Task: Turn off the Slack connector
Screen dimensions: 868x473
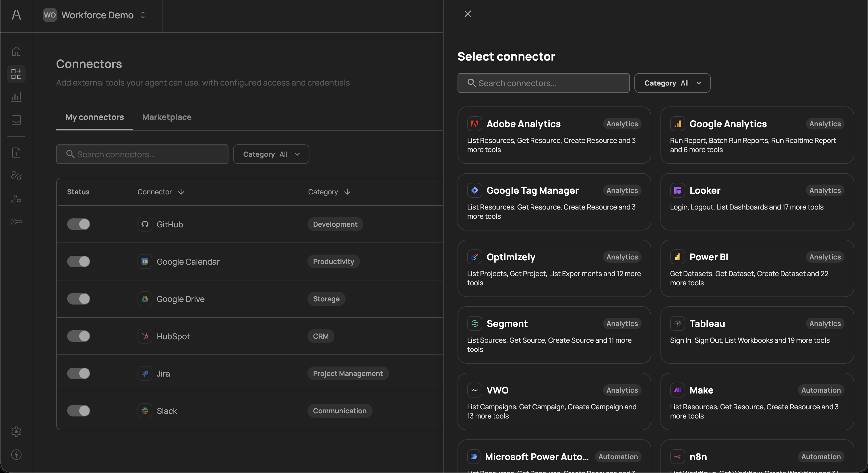Action: 79,411
